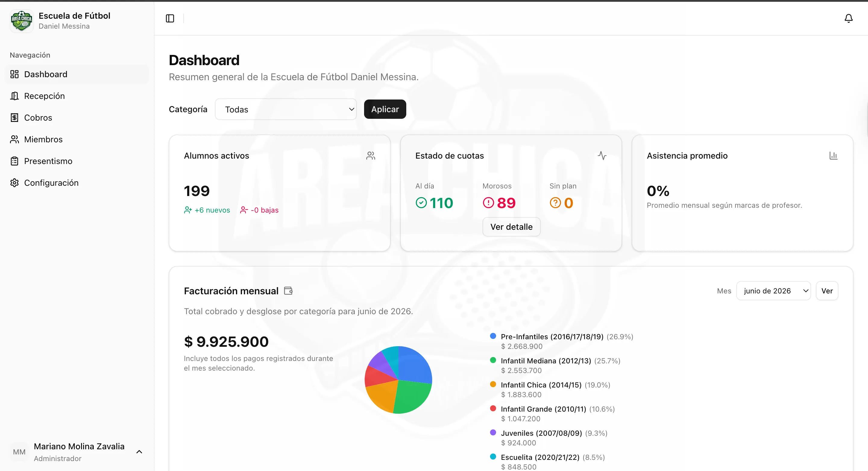The height and width of the screenshot is (471, 868).
Task: Open the Mes dropdown showing junio de 2026
Action: click(773, 291)
